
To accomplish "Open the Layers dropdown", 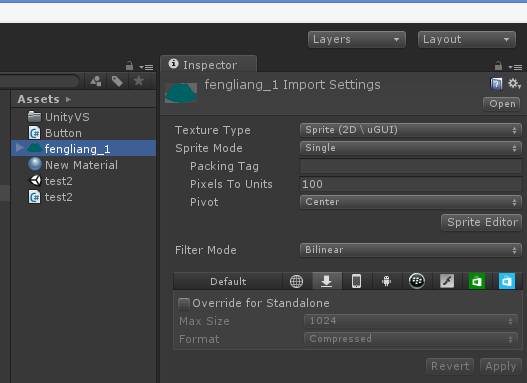I will (357, 40).
